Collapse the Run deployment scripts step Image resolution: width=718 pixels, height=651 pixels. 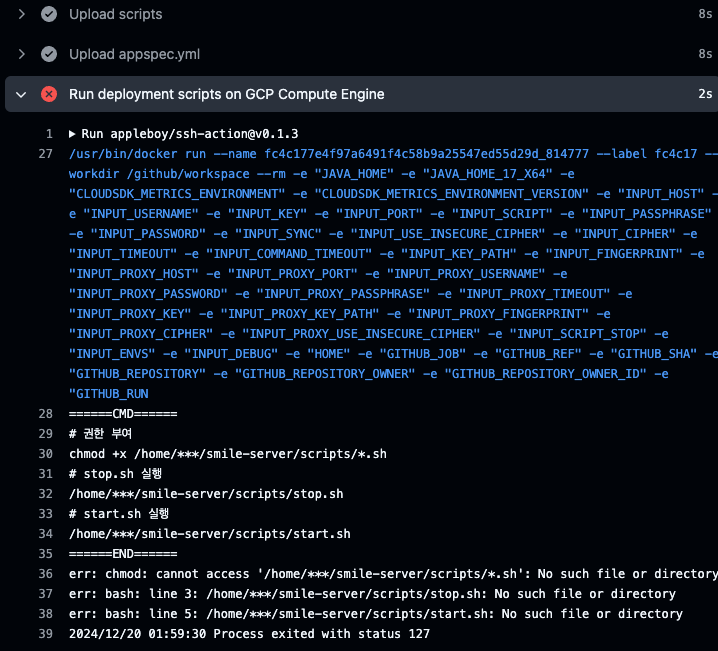21,94
